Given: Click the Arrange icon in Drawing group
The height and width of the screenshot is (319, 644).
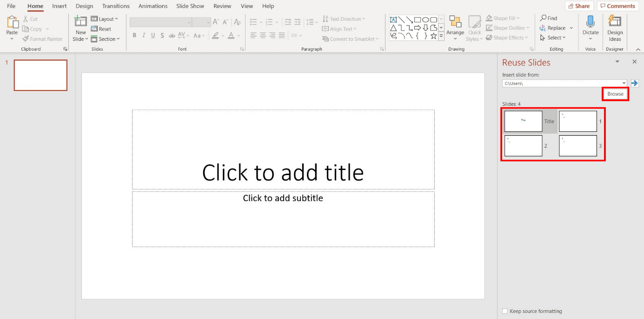Looking at the screenshot, I should 455,28.
